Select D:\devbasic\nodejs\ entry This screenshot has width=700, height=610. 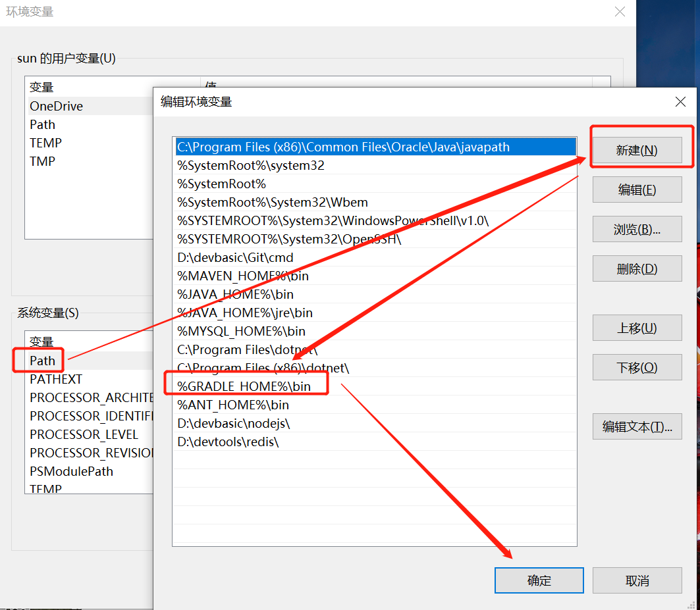click(375, 424)
